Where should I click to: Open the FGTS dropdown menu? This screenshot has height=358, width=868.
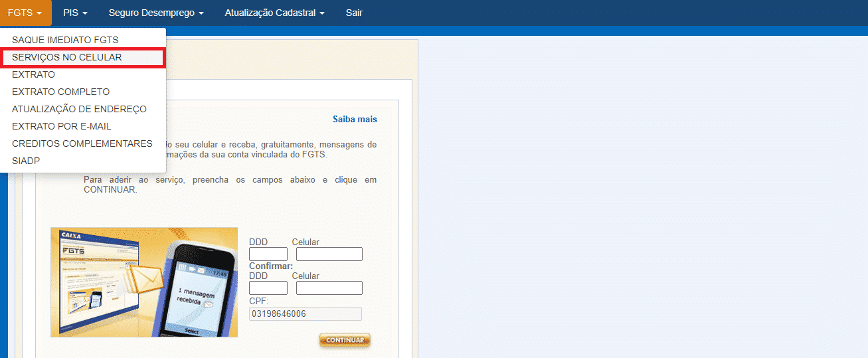pos(25,13)
